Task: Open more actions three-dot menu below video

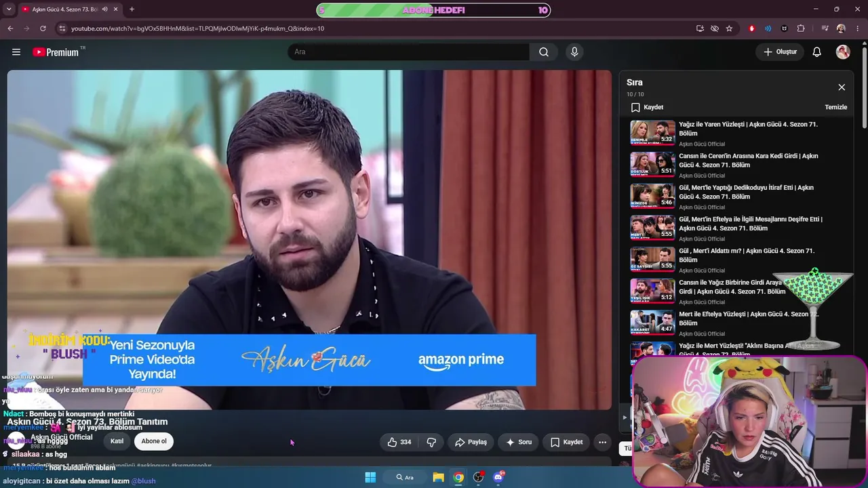Action: (602, 442)
